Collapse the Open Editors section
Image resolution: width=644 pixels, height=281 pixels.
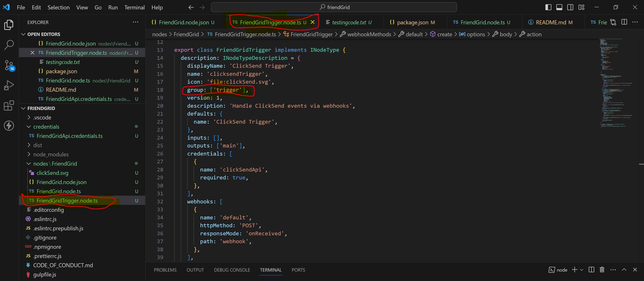point(44,34)
